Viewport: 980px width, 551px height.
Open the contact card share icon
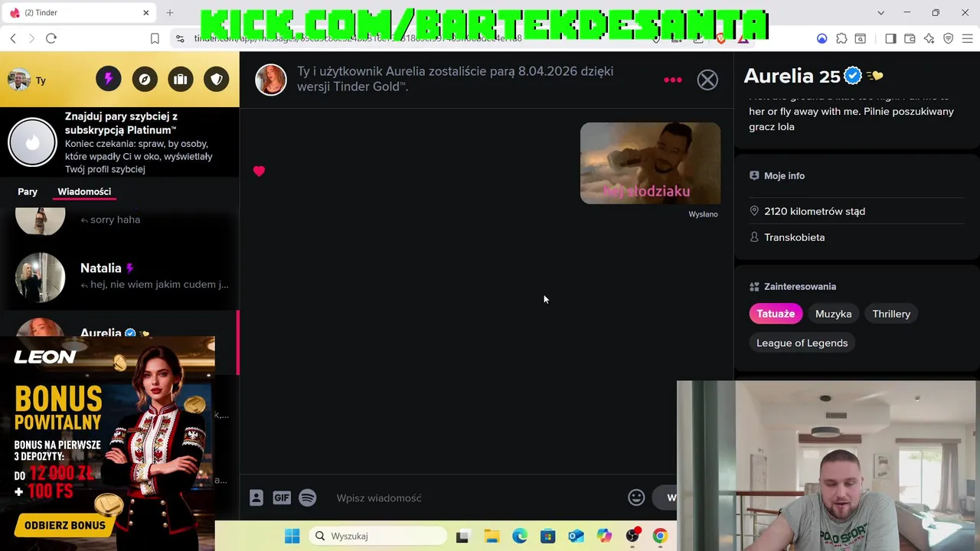point(256,498)
